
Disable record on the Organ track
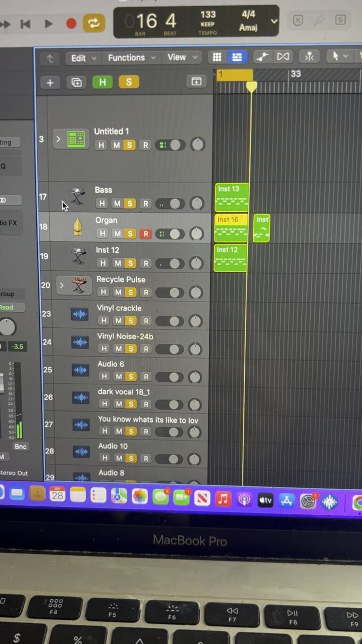145,234
